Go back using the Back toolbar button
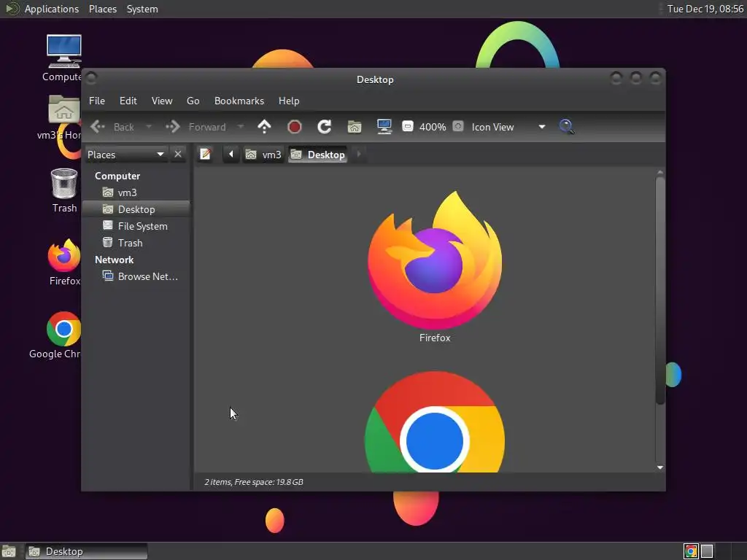The image size is (747, 560). pos(112,127)
